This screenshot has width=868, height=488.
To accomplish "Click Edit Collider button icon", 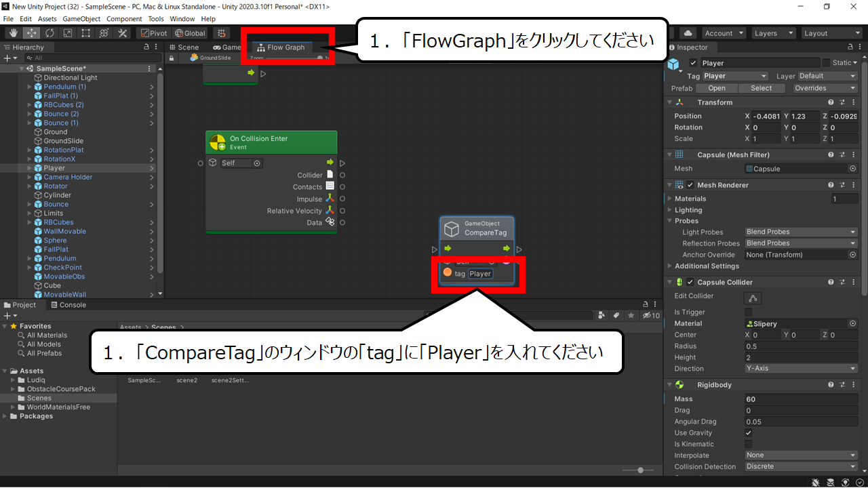I will (x=752, y=298).
